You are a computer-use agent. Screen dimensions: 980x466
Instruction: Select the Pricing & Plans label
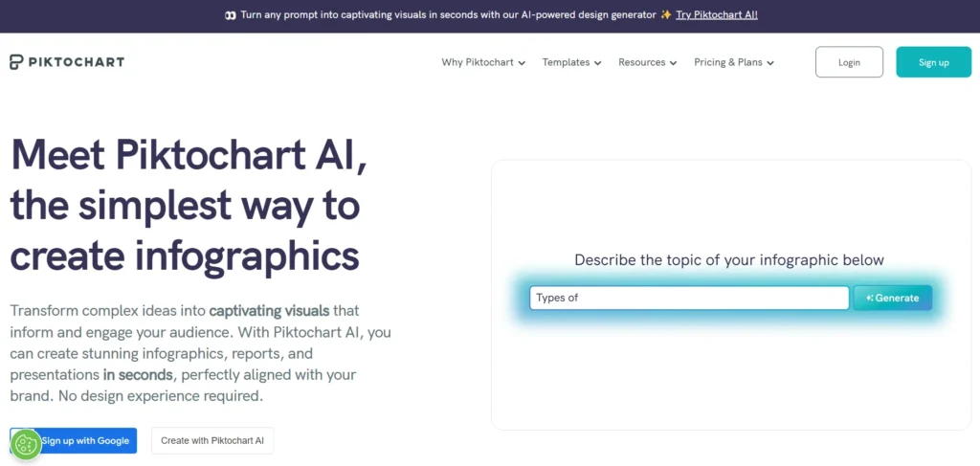point(728,62)
